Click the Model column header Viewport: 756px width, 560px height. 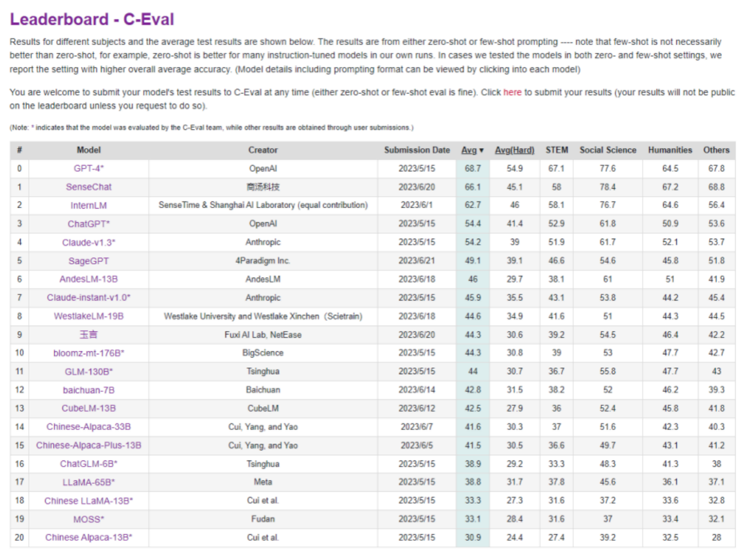tap(89, 150)
